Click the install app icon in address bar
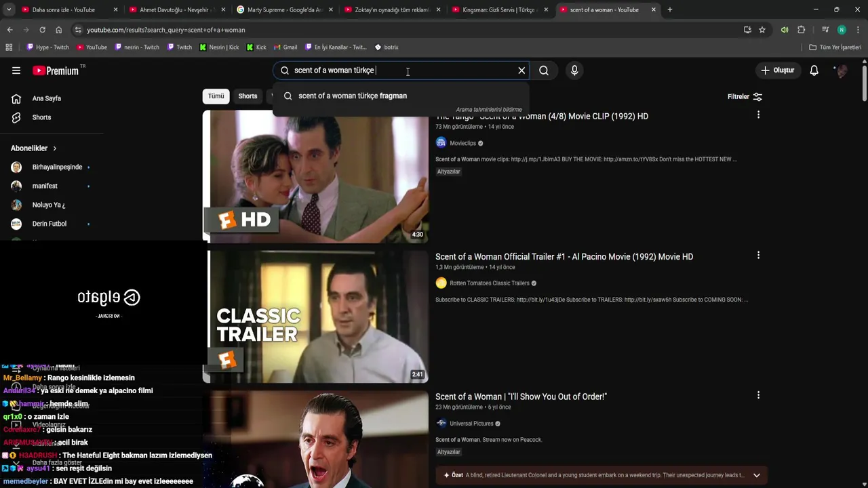This screenshot has width=868, height=488. pos(747,30)
